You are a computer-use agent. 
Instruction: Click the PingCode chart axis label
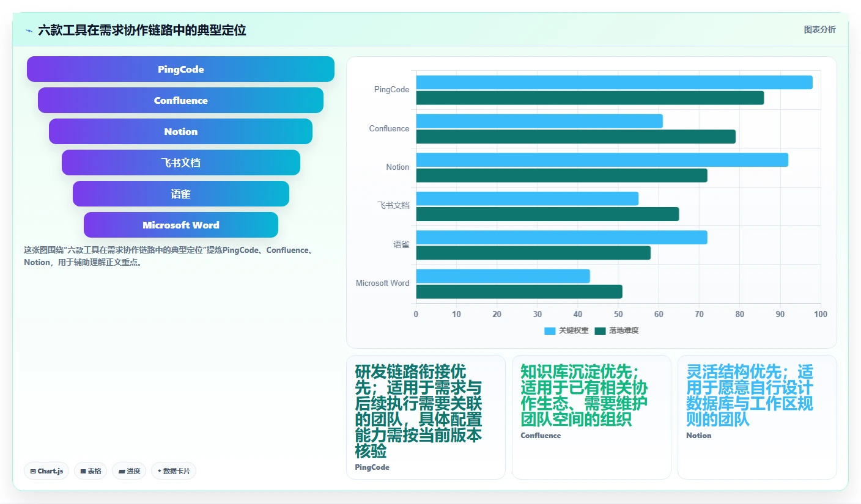click(x=391, y=90)
